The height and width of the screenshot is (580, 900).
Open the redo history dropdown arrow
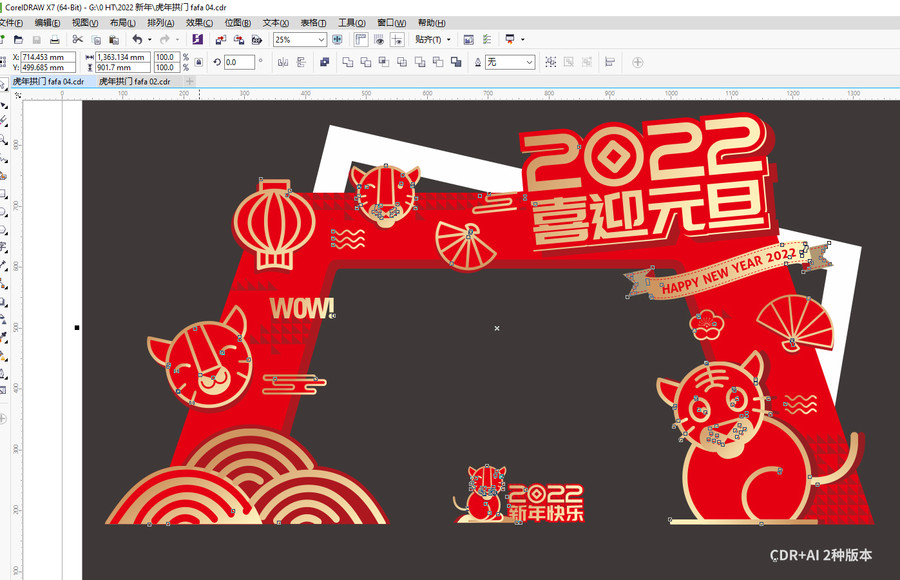pos(177,40)
